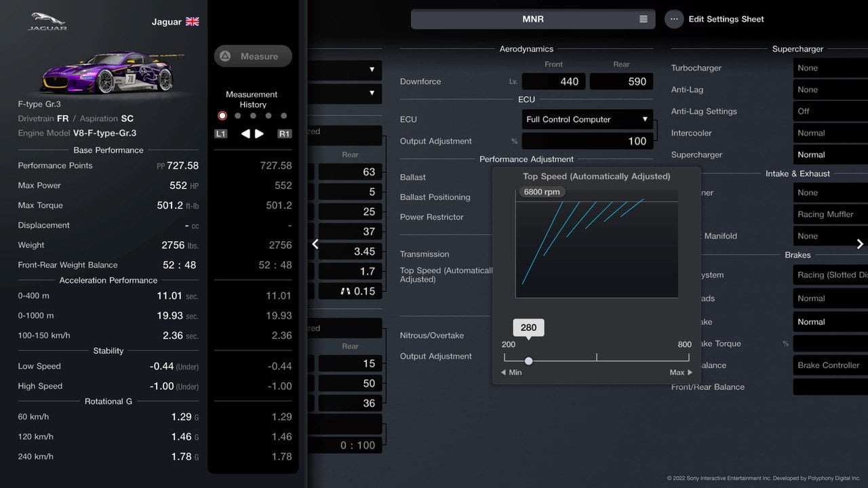Select the fifth measurement history dot

pyautogui.click(x=283, y=116)
